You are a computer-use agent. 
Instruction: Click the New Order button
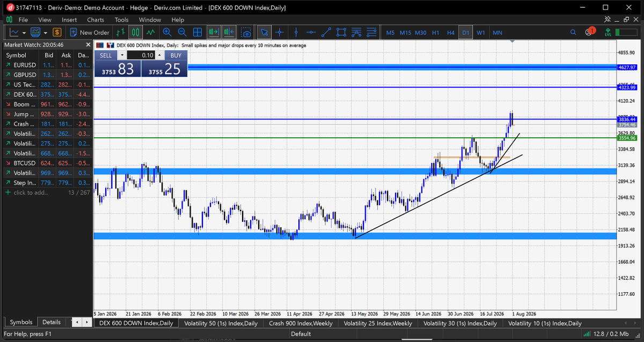(x=90, y=32)
